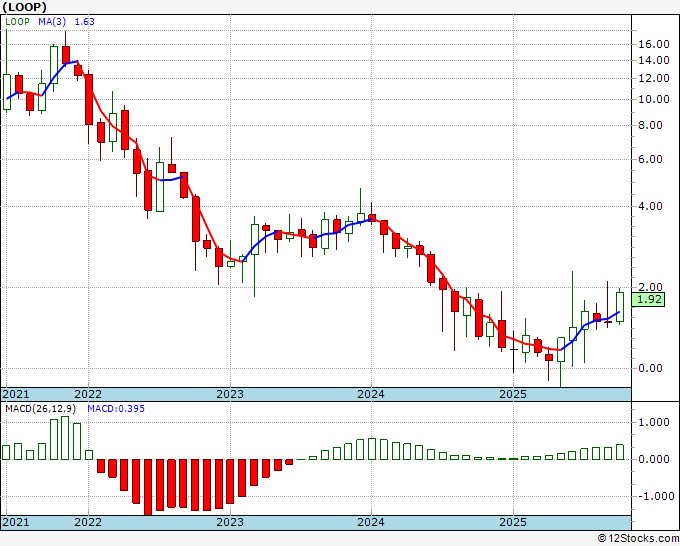The height and width of the screenshot is (546, 680).
Task: Click the 6.00 price axis label
Action: pyautogui.click(x=650, y=159)
